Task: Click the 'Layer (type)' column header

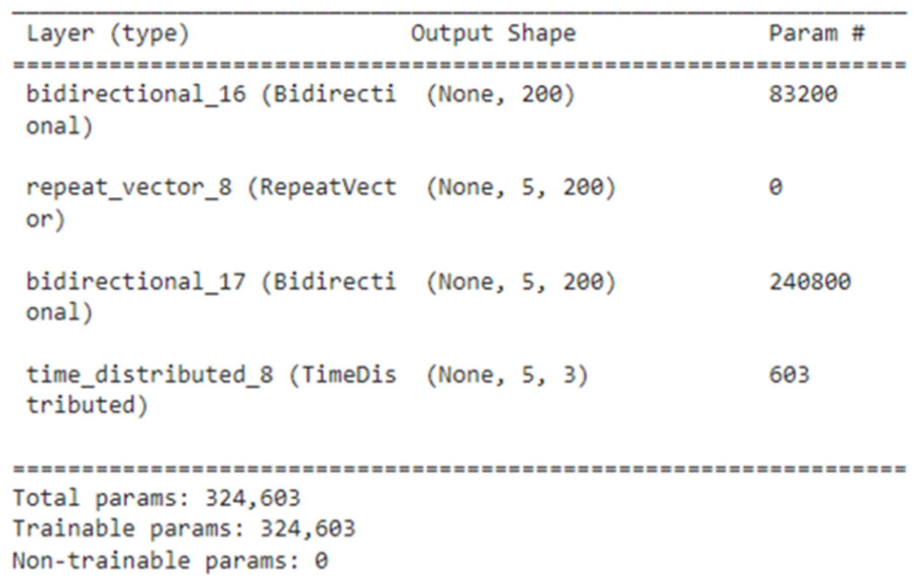Action: [108, 34]
